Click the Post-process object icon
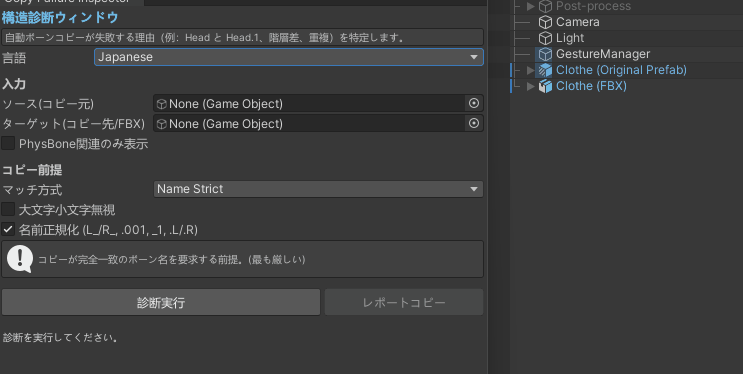This screenshot has width=743, height=374. (545, 6)
